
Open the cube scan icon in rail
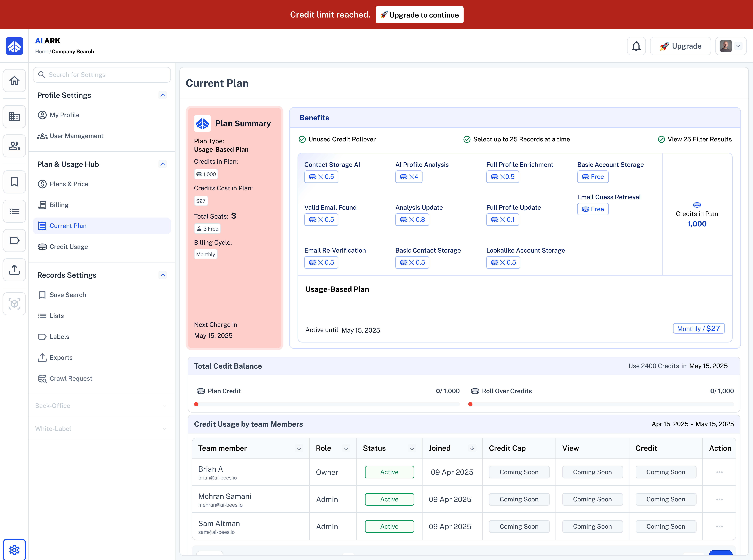coord(14,304)
